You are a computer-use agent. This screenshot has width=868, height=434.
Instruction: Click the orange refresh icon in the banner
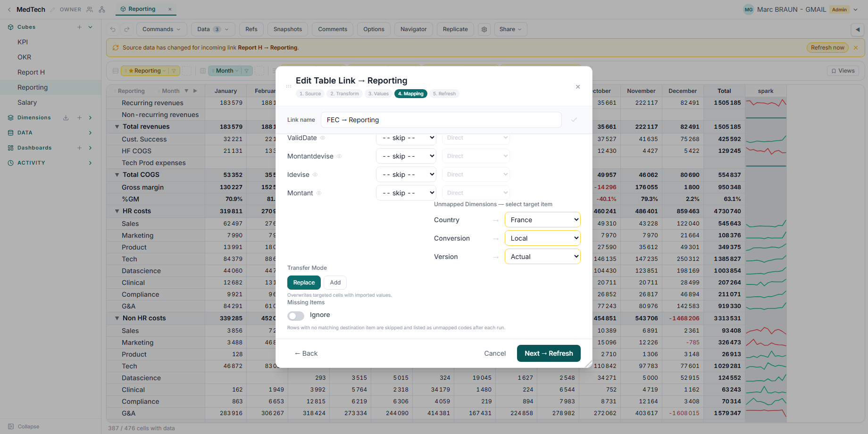pyautogui.click(x=116, y=48)
